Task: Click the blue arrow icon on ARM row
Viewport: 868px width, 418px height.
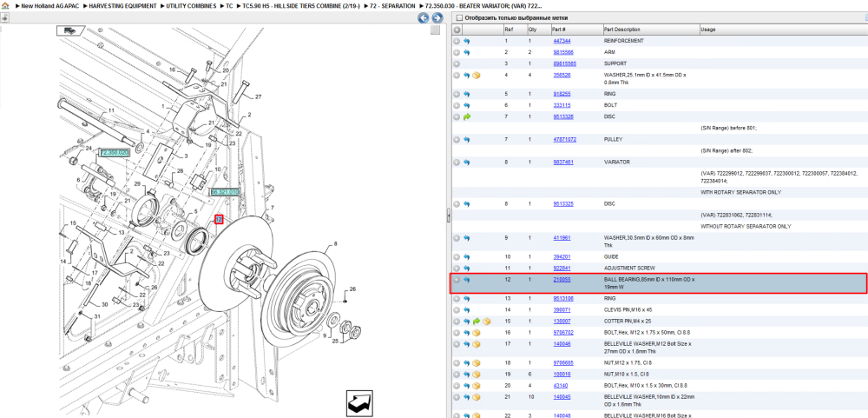Action: pyautogui.click(x=466, y=52)
